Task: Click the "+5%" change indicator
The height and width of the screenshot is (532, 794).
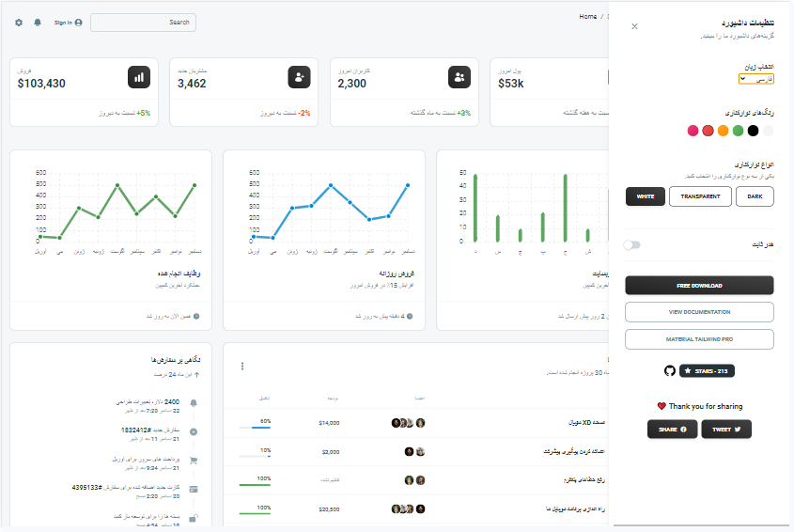Action: click(144, 113)
